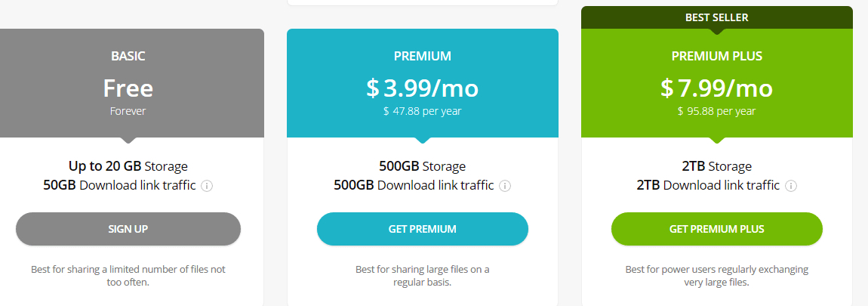Viewport: 868px width, 306px height.
Task: Choose the GET PREMIUM PLUS button
Action: (716, 229)
